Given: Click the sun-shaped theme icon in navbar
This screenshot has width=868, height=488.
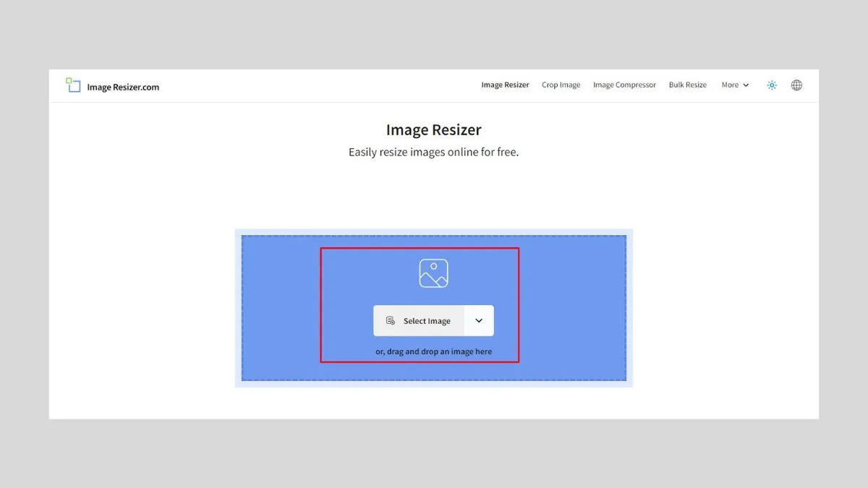Looking at the screenshot, I should pos(771,85).
